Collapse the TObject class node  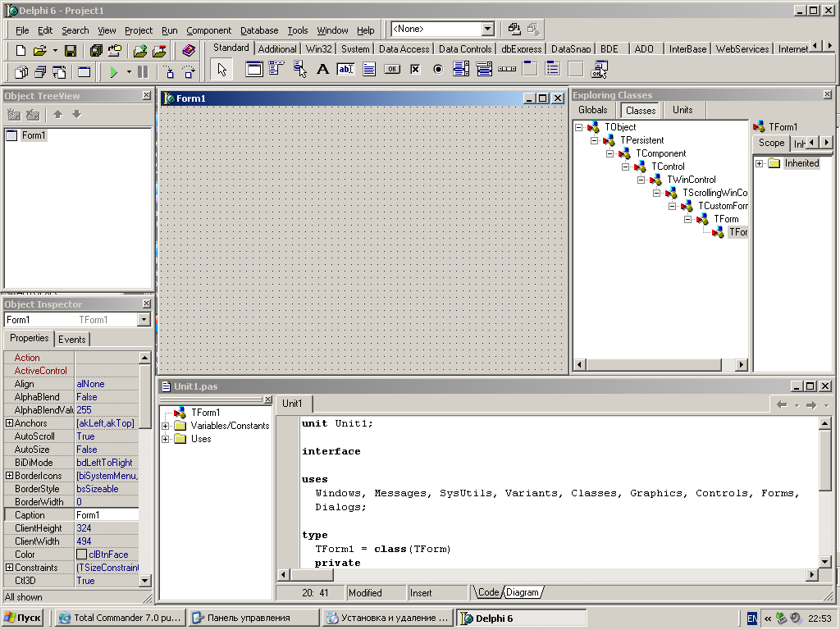click(x=578, y=127)
